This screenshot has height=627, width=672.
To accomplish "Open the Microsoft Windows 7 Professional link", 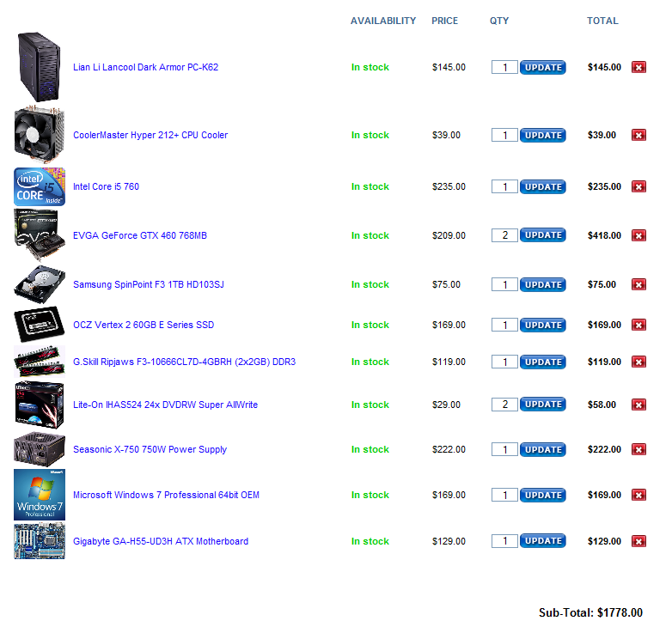I will [167, 495].
